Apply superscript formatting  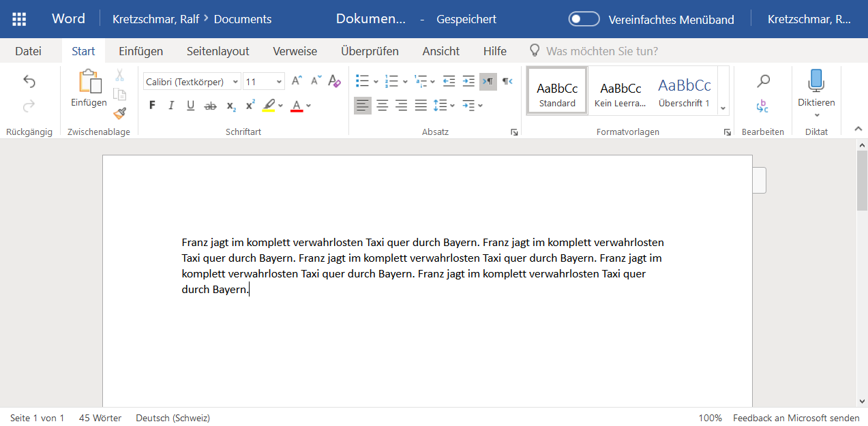click(x=250, y=106)
